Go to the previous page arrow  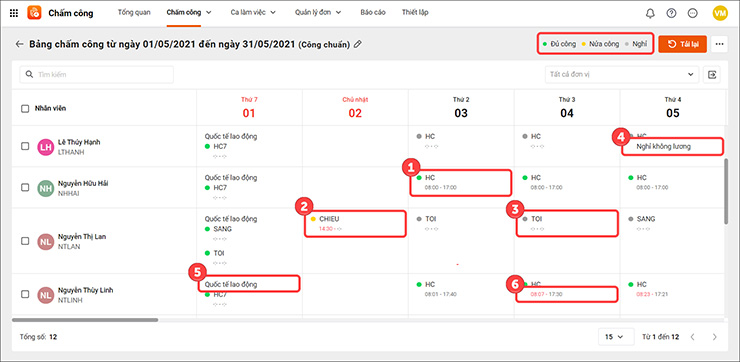(x=693, y=337)
